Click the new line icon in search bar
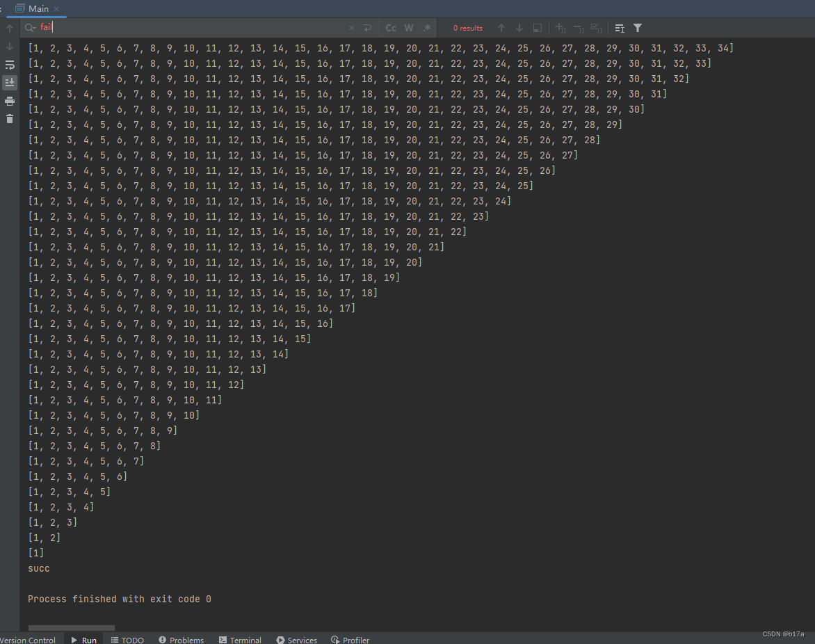 [x=367, y=28]
